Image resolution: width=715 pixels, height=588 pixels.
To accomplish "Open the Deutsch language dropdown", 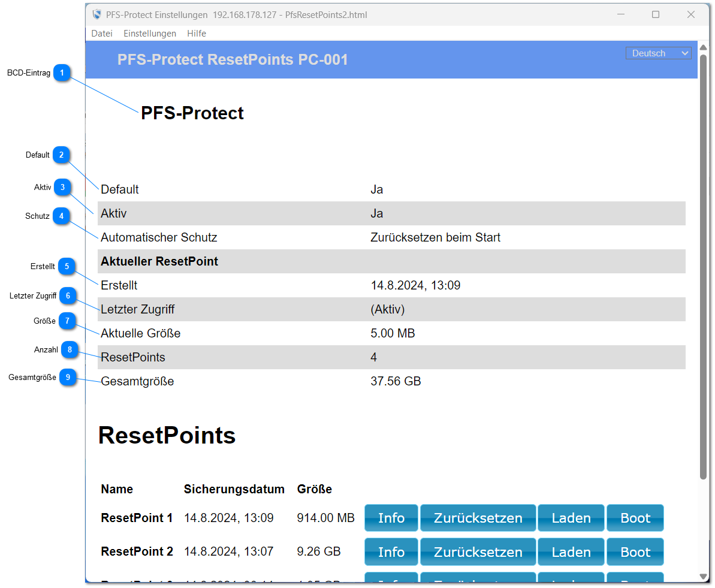I will 658,53.
